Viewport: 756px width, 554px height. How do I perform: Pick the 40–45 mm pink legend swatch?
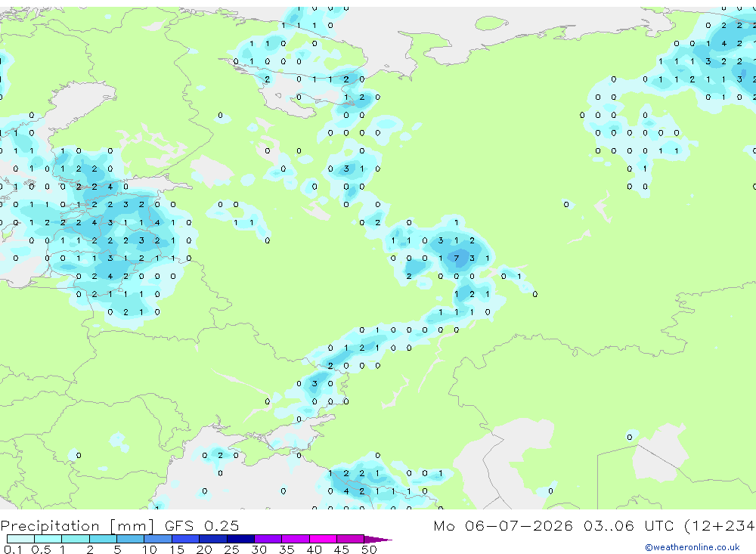click(323, 539)
